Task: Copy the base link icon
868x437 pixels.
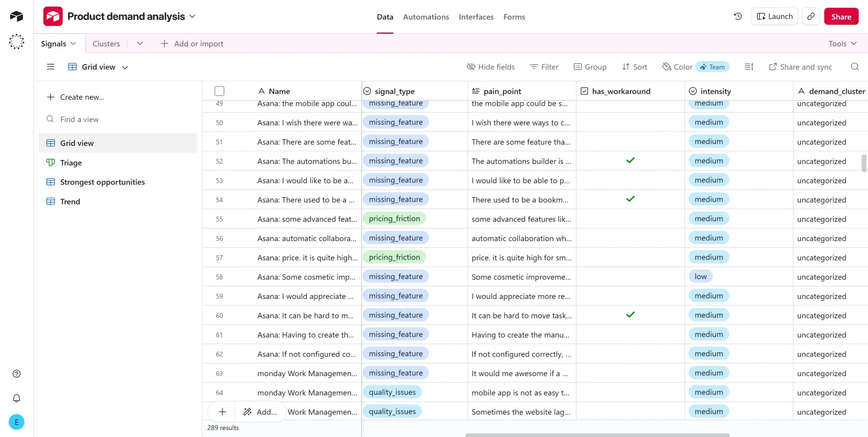Action: point(811,16)
